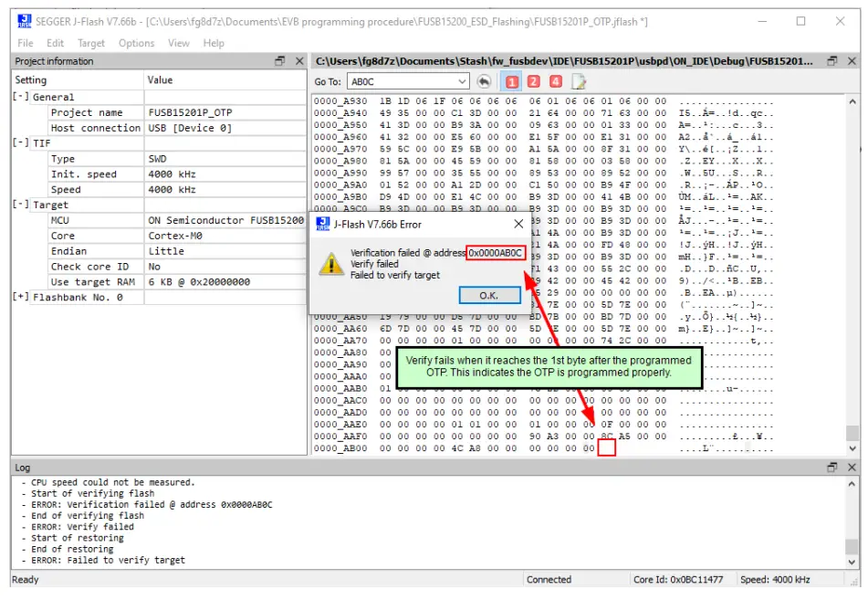The width and height of the screenshot is (868, 600).
Task: Click the Ready status text
Action: (26, 579)
